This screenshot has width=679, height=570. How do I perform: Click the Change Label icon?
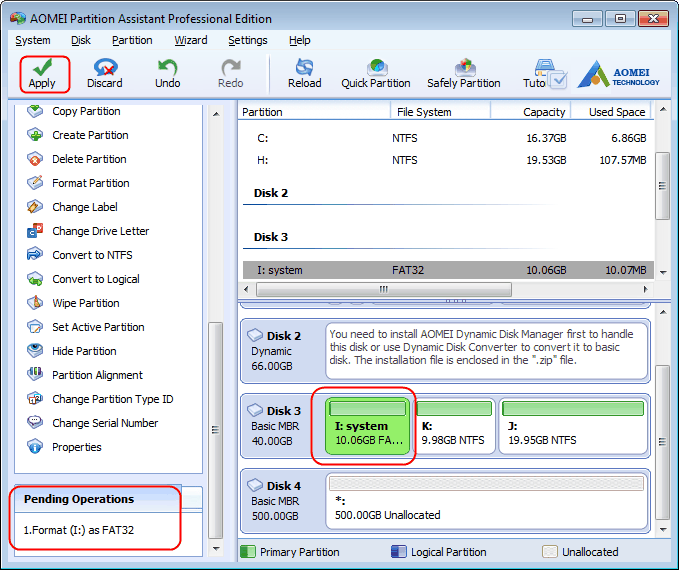click(x=35, y=207)
